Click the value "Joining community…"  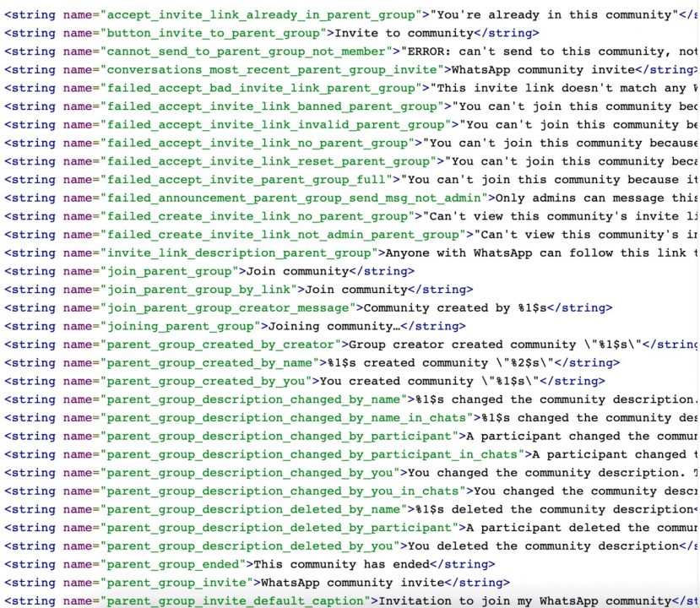tap(334, 326)
